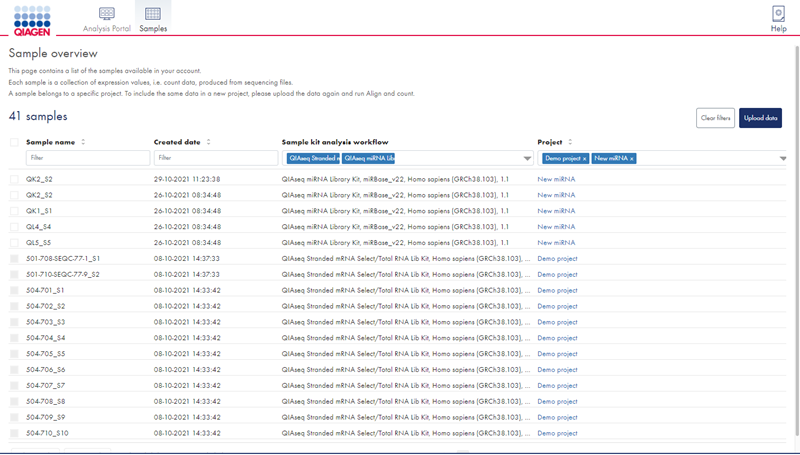Click the page vertical scrollbar

pyautogui.click(x=797, y=240)
